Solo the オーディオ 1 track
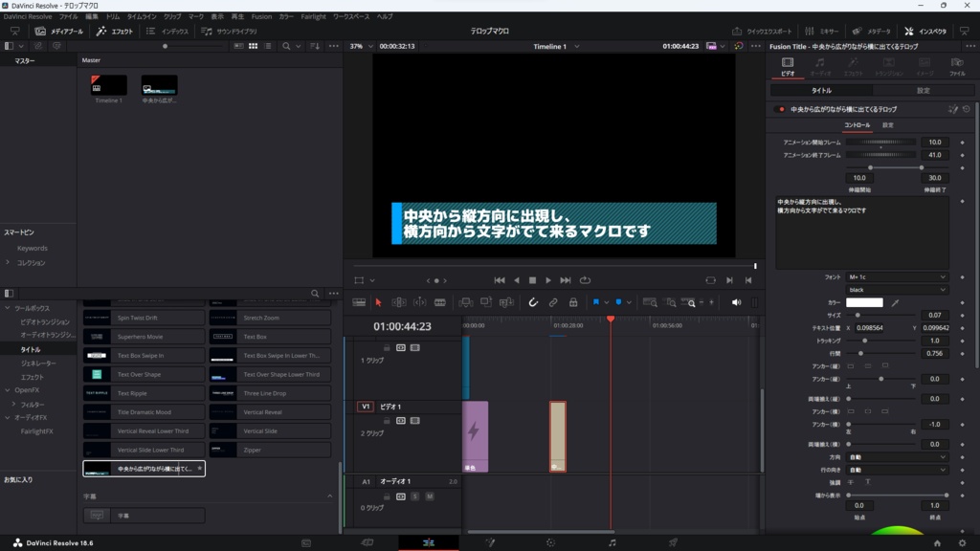This screenshot has width=980, height=551. [x=415, y=496]
